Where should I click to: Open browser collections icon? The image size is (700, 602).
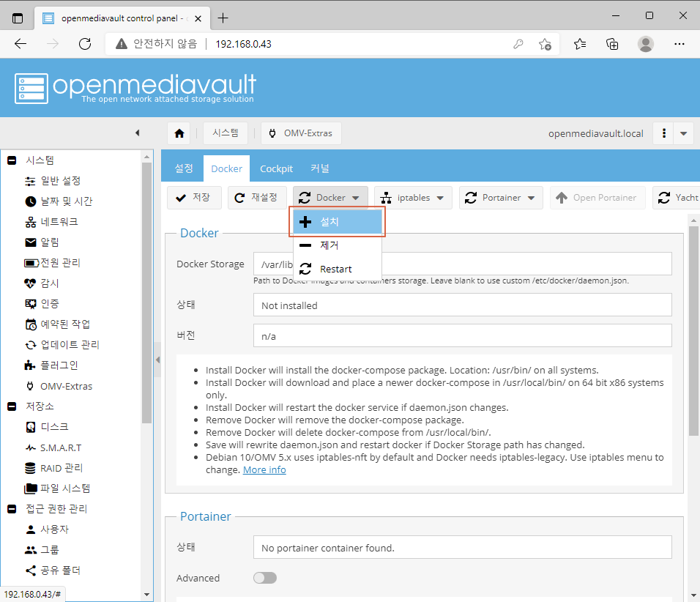click(612, 44)
